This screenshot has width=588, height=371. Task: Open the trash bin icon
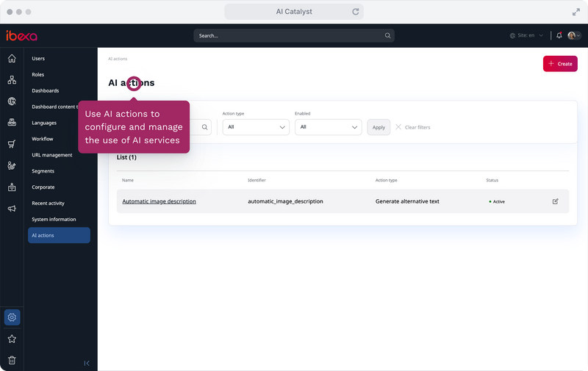[x=12, y=360]
